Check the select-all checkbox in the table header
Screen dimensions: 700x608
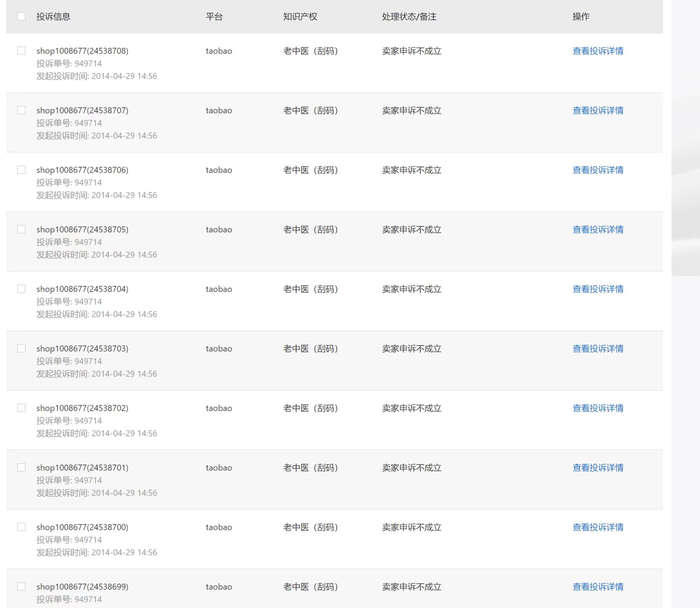tap(21, 16)
